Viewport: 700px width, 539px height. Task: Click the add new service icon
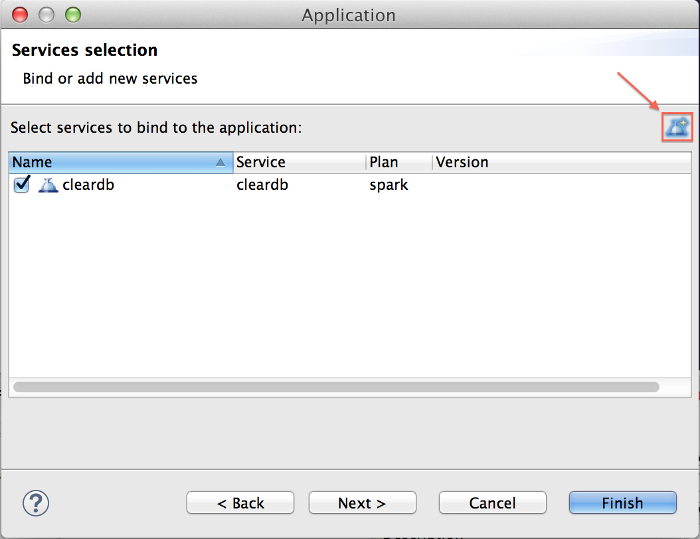(677, 128)
